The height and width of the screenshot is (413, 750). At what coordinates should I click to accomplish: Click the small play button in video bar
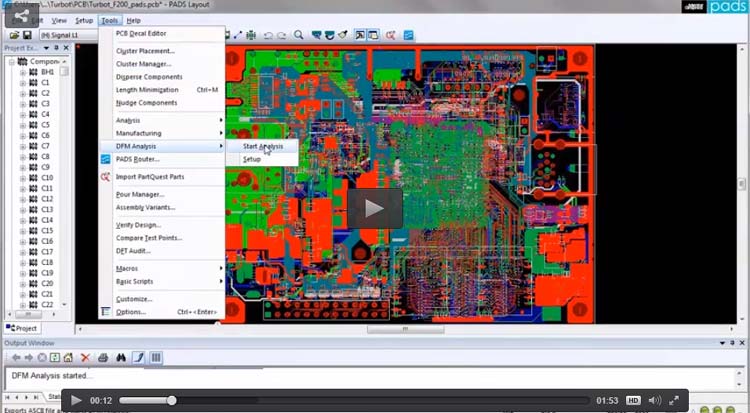click(x=76, y=401)
